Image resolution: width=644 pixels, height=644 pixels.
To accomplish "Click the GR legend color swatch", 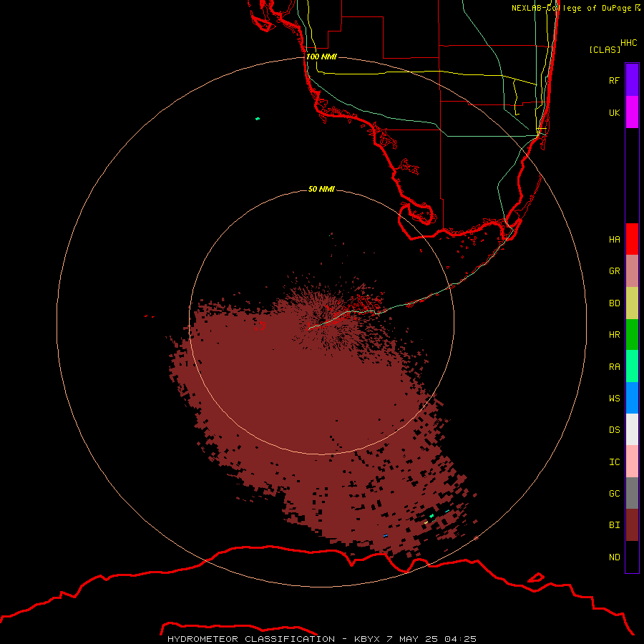I will (632, 271).
